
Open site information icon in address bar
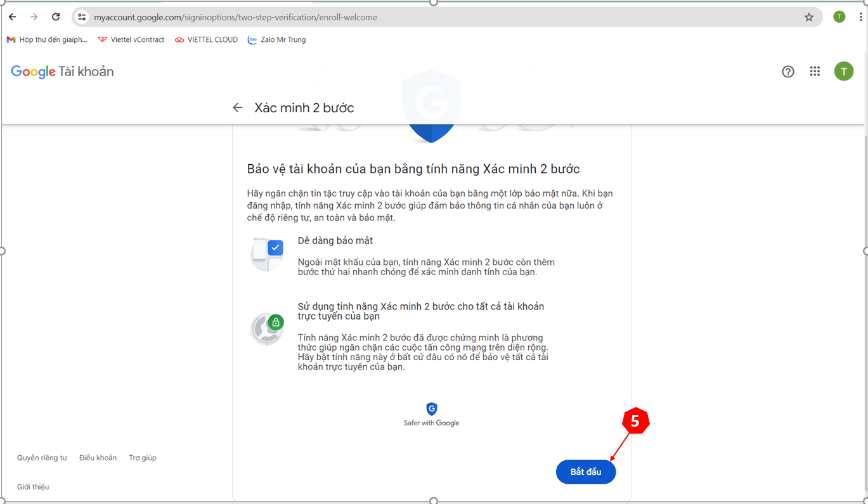click(82, 17)
